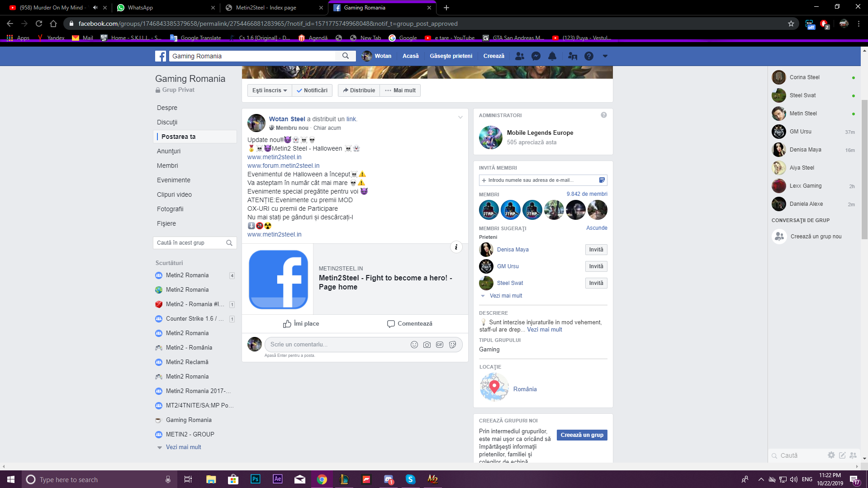The image size is (868, 488).
Task: Toggle the Notificări checkmark button
Action: pyautogui.click(x=312, y=90)
